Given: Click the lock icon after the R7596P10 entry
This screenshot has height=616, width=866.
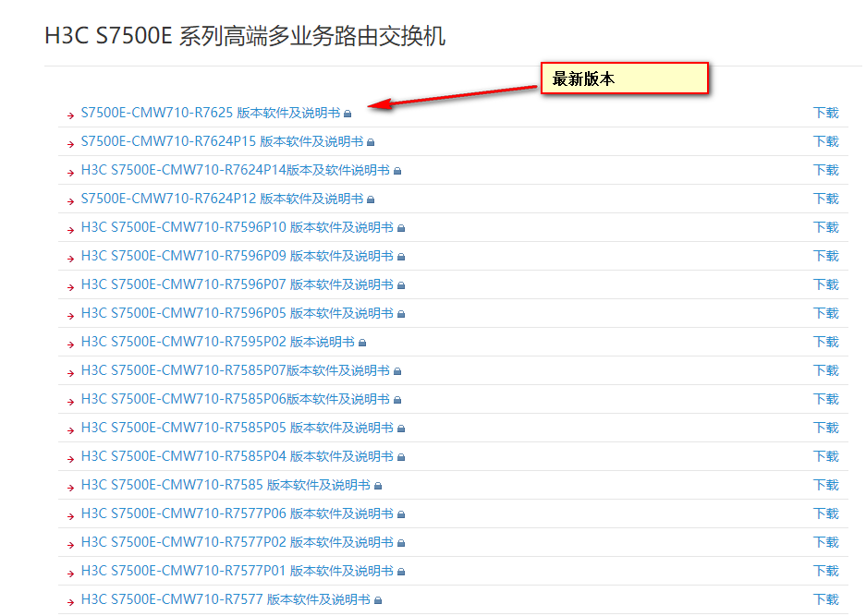Looking at the screenshot, I should click(401, 228).
